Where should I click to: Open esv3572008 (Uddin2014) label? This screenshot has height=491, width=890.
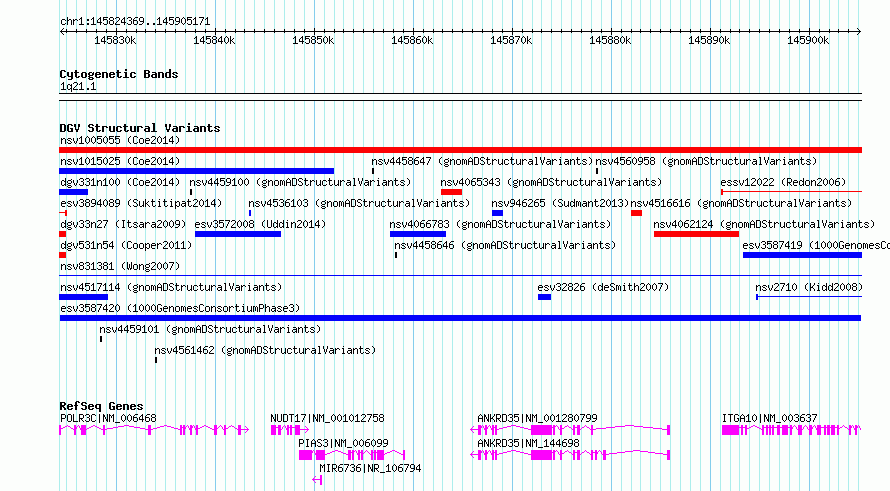point(260,224)
